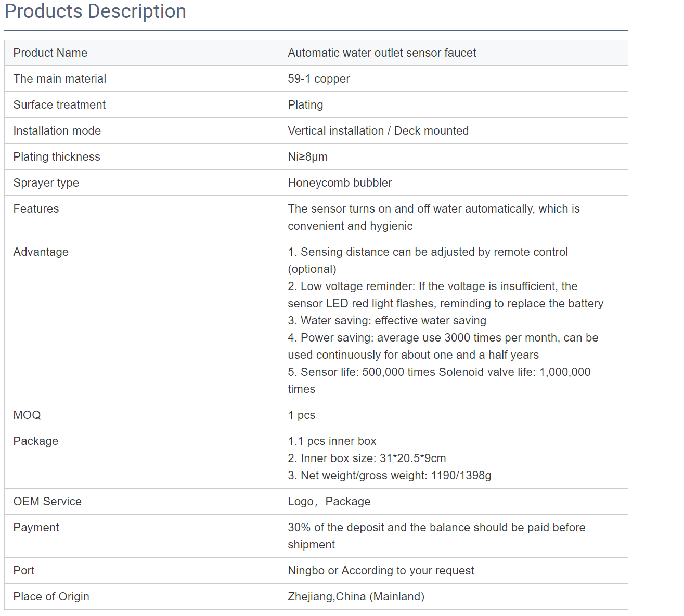Viewport: 684px width, 616px height.
Task: Select the Features row label
Action: 36,208
